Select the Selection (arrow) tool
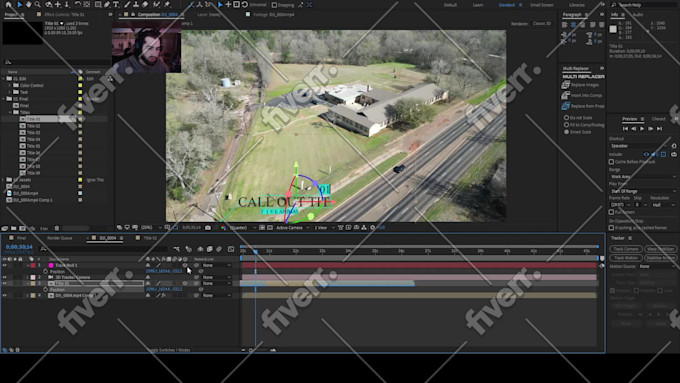 [20, 4]
